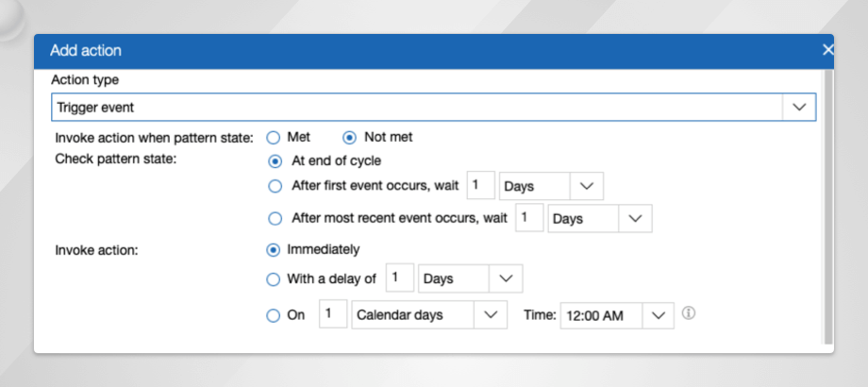
Task: Choose Immediately for invoke action
Action: (x=274, y=249)
